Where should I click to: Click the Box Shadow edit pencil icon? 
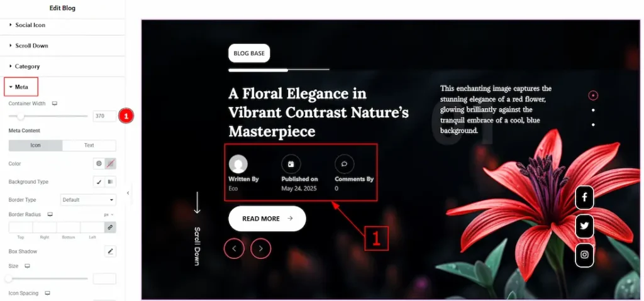pos(110,251)
